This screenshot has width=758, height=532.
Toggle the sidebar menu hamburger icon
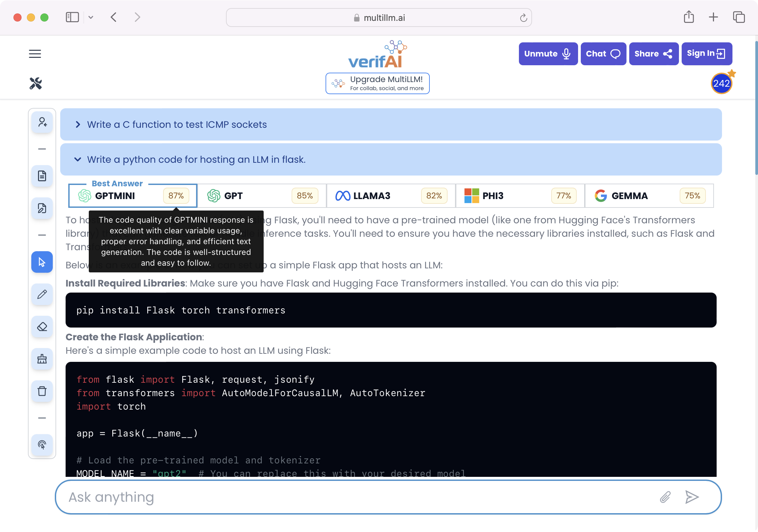[35, 53]
